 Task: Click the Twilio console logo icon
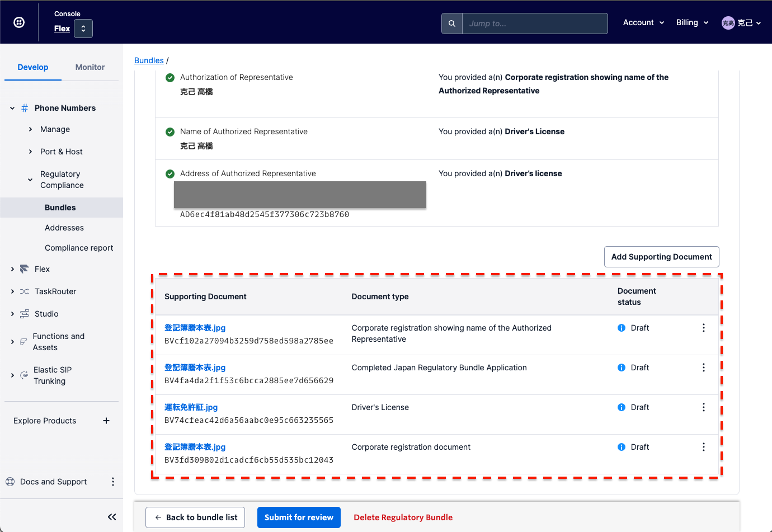(x=19, y=22)
